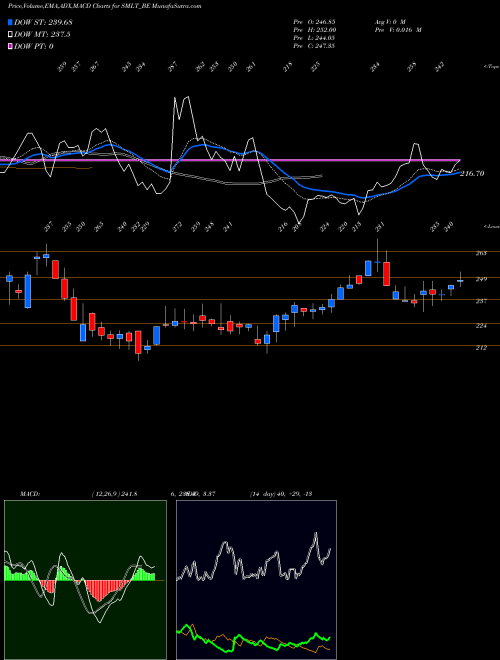The height and width of the screenshot is (660, 500).
Task: Click the 263 price level label
Action: pyautogui.click(x=481, y=253)
